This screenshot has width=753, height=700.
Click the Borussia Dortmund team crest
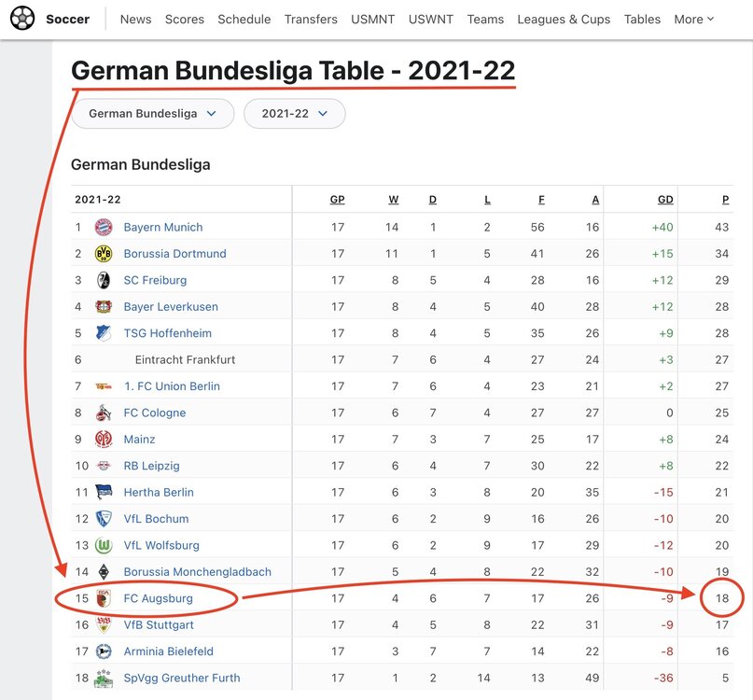click(x=104, y=254)
